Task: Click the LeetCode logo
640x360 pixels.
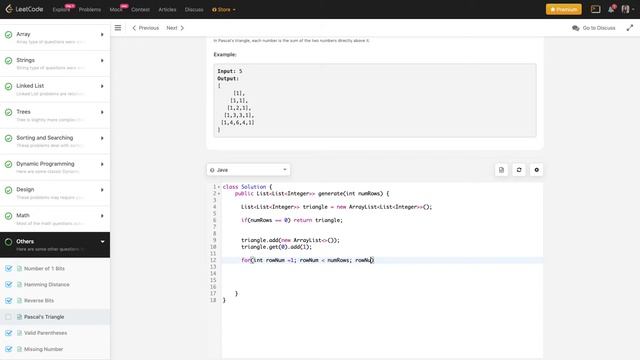Action: coord(24,9)
